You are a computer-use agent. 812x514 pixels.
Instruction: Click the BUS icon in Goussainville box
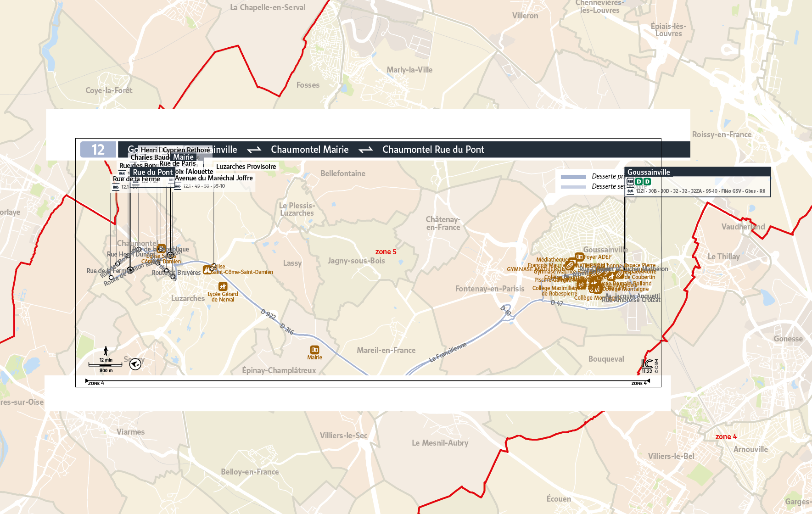coord(630,191)
